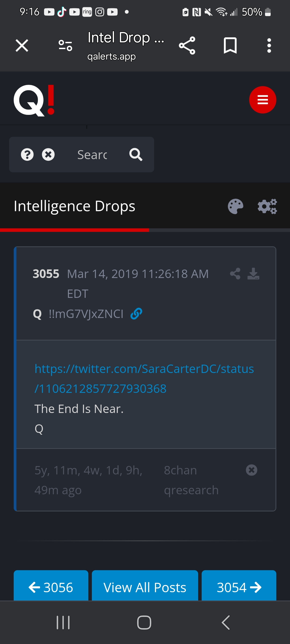This screenshot has height=644, width=290.
Task: Open search help question mark icon
Action: click(x=27, y=155)
